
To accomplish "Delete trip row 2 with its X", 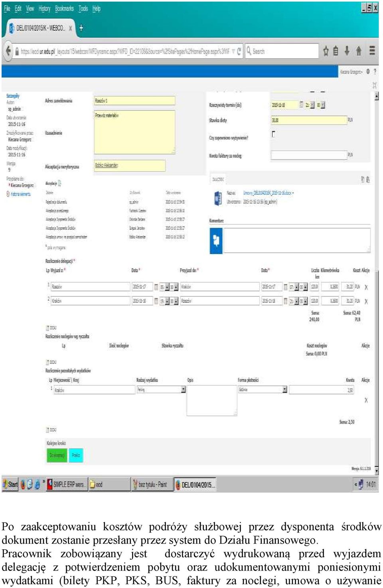I will coord(366,301).
